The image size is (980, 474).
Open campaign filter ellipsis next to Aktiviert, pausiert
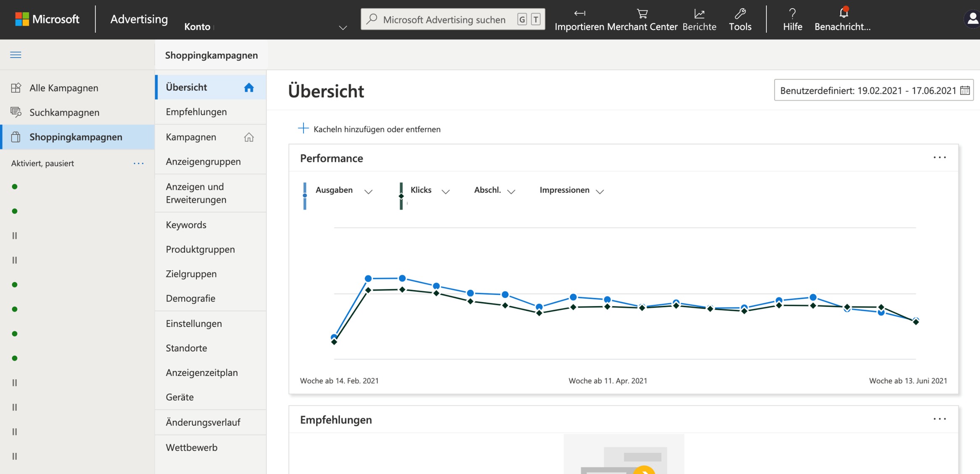(x=139, y=163)
